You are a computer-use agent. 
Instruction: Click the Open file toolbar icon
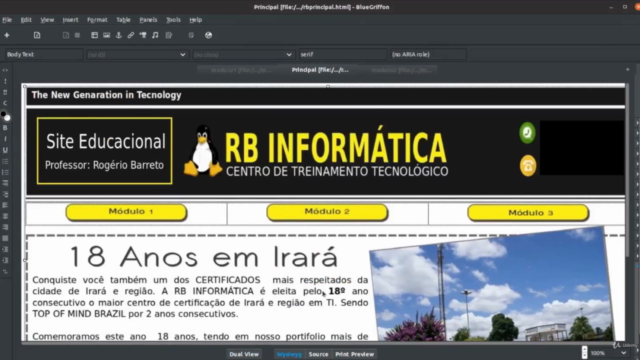pos(37,35)
